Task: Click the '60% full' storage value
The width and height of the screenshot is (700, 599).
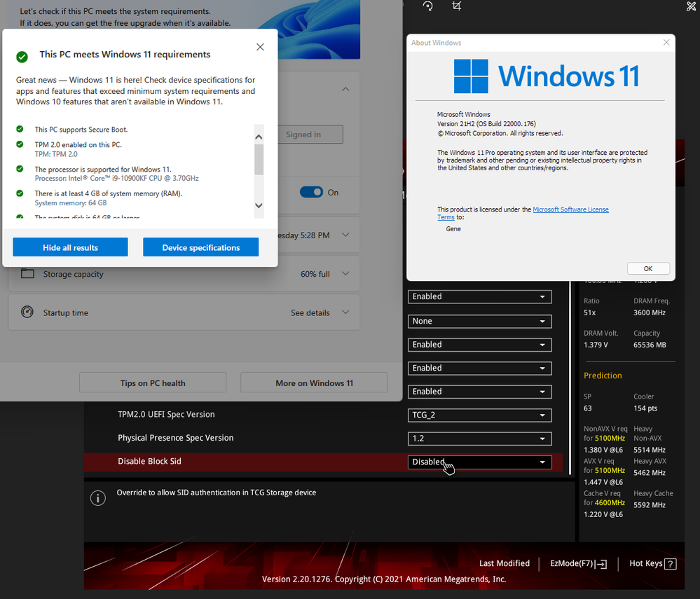Action: pos(315,274)
